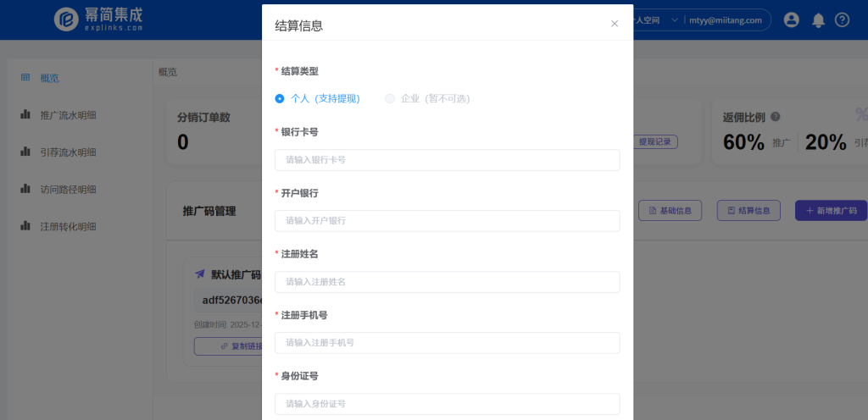Click the 推广流水明细 bar chart icon
This screenshot has height=420, width=868.
[x=25, y=114]
